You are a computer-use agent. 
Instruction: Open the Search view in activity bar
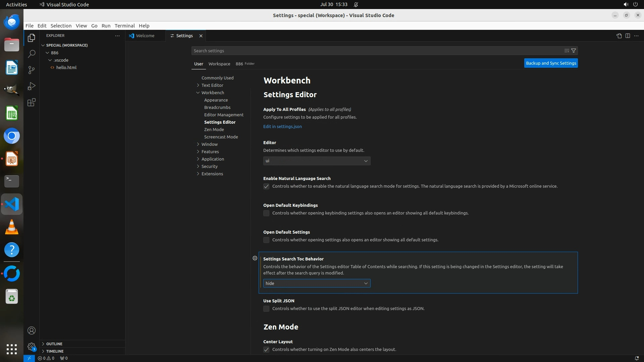[x=32, y=54]
